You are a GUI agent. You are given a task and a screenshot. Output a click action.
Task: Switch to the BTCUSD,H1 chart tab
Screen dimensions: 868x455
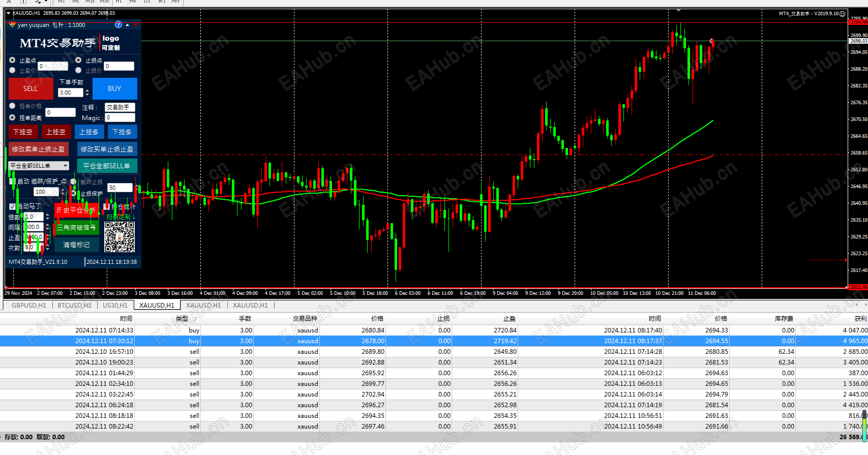click(x=74, y=305)
